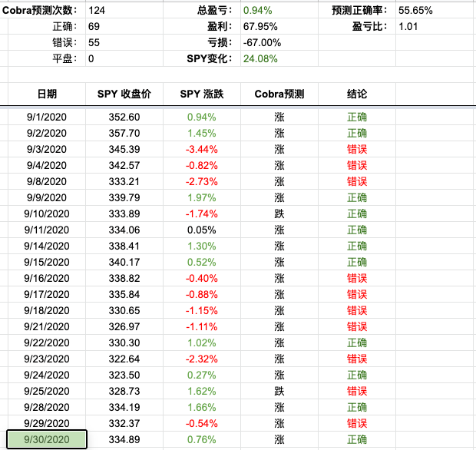Viewport: 476px width, 450px height.
Task: Click the closing price 322.64
Action: (x=124, y=359)
